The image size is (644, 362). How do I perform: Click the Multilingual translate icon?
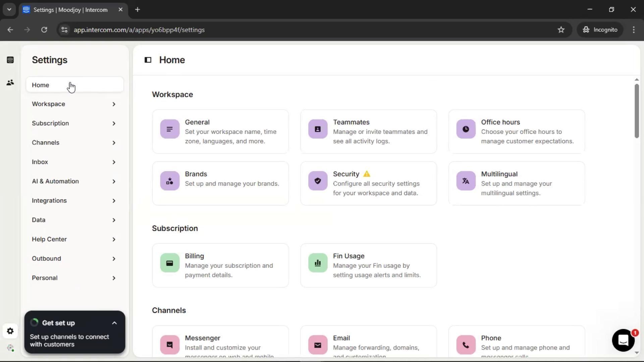[466, 181]
